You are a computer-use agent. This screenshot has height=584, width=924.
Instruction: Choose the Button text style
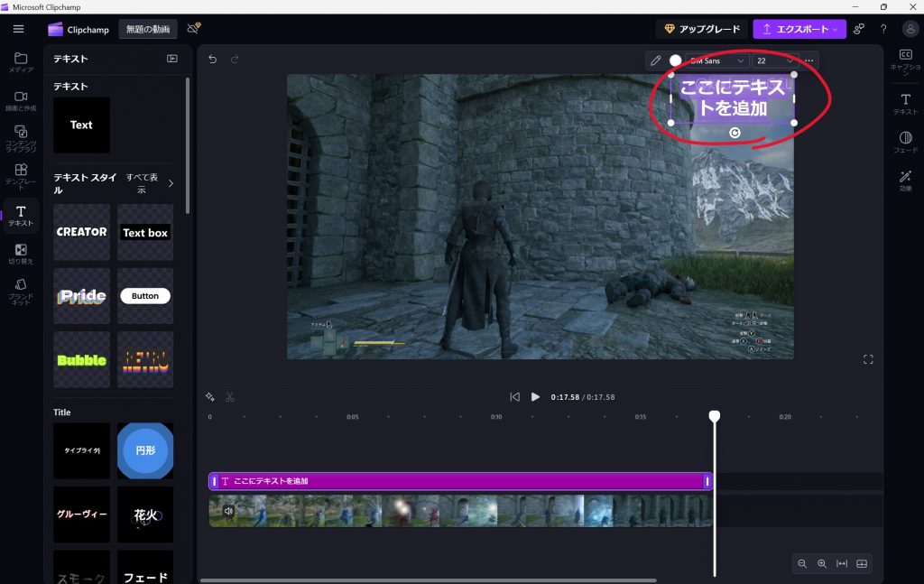point(145,296)
